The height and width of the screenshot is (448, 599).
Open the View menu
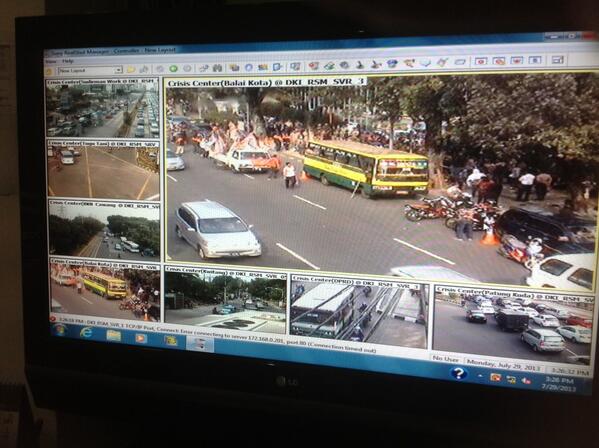(x=51, y=61)
